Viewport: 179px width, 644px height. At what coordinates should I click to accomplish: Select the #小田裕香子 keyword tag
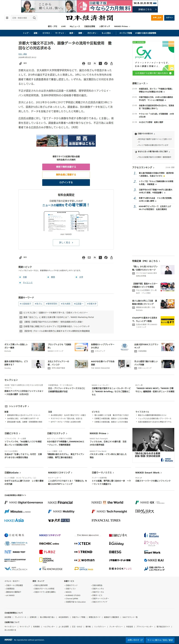tap(26, 304)
